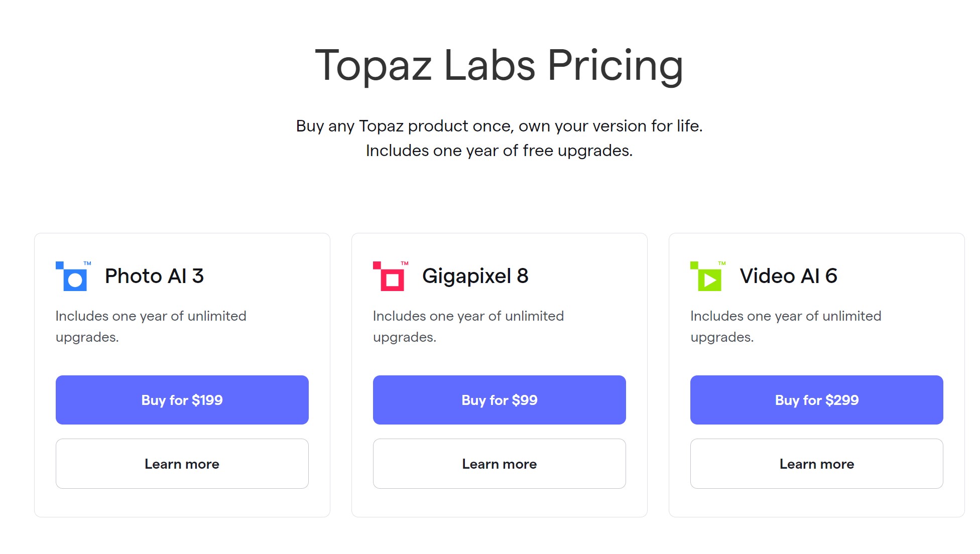The image size is (980, 554).
Task: Click the upgrades description under Video AI 6
Action: (785, 326)
